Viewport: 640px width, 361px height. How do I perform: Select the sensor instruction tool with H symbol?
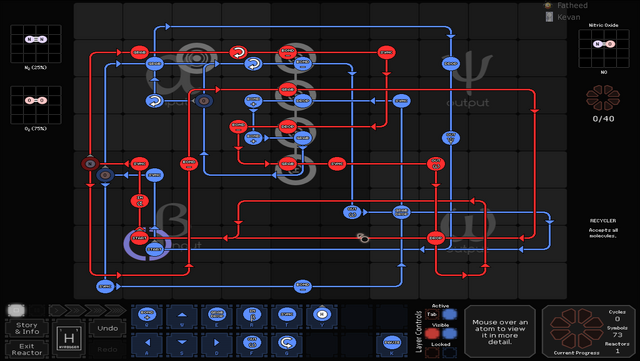click(x=322, y=315)
